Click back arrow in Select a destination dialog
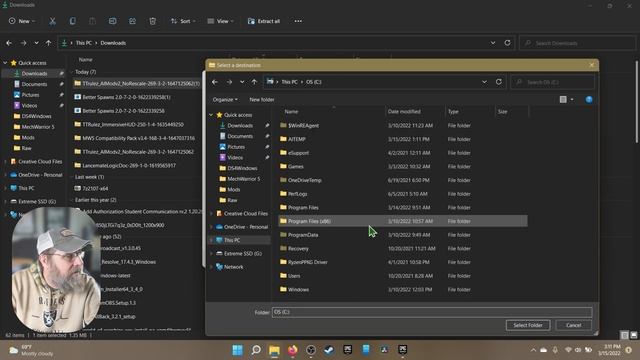 [x=215, y=82]
